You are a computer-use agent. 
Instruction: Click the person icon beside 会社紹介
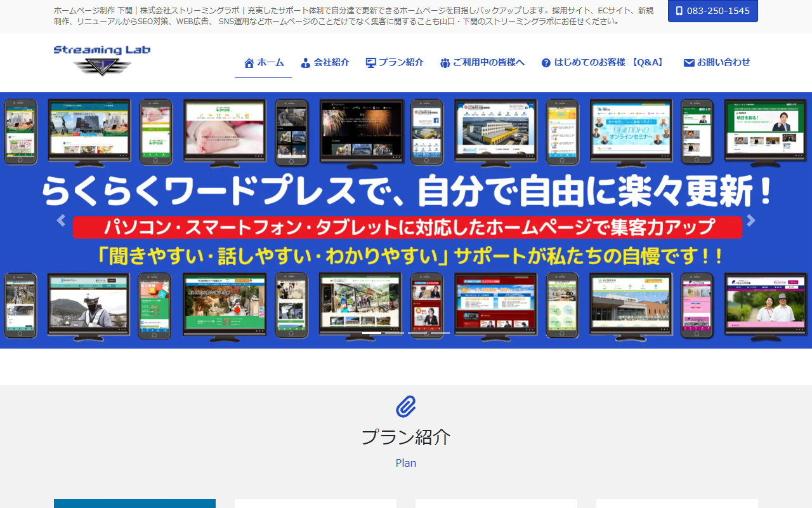click(x=306, y=63)
